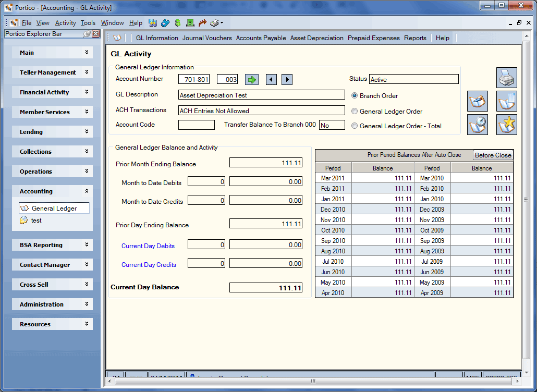Open the Current Day Debits link
The height and width of the screenshot is (392, 537).
(x=148, y=246)
